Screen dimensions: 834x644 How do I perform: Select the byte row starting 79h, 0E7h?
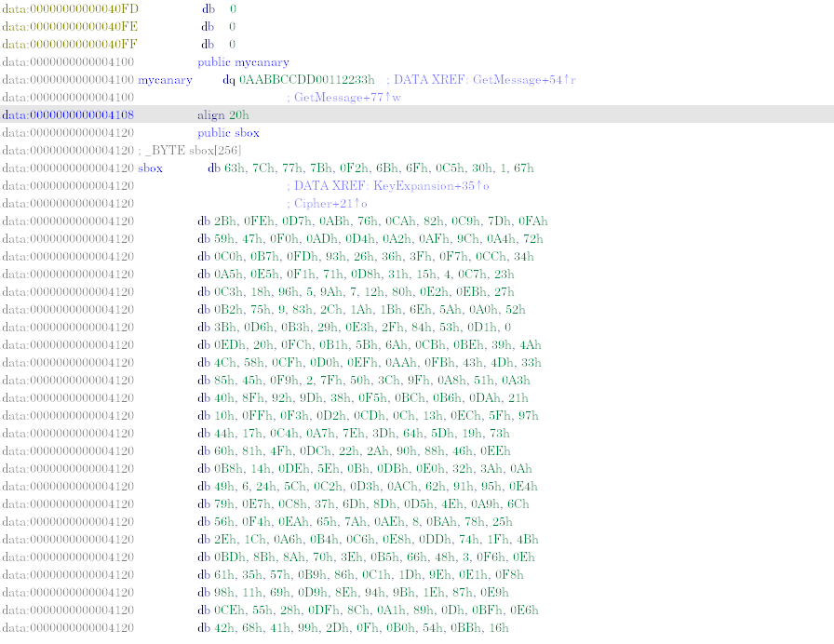point(363,503)
